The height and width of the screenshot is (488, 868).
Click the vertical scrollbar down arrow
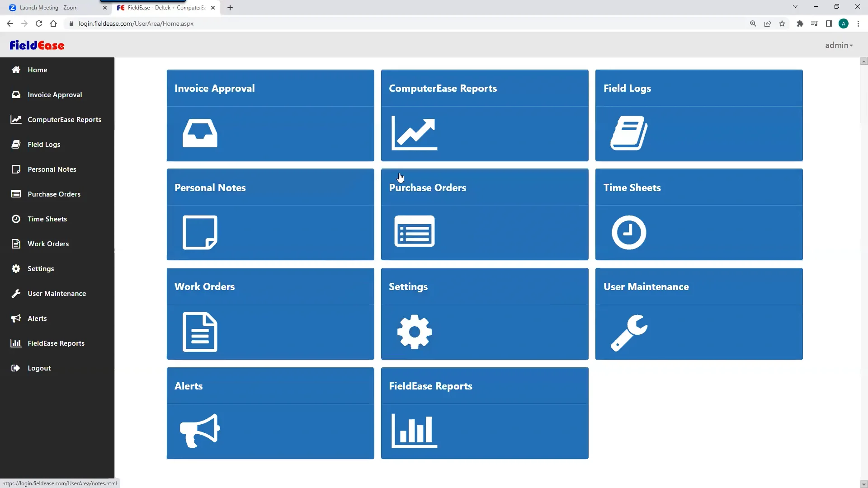tap(863, 484)
